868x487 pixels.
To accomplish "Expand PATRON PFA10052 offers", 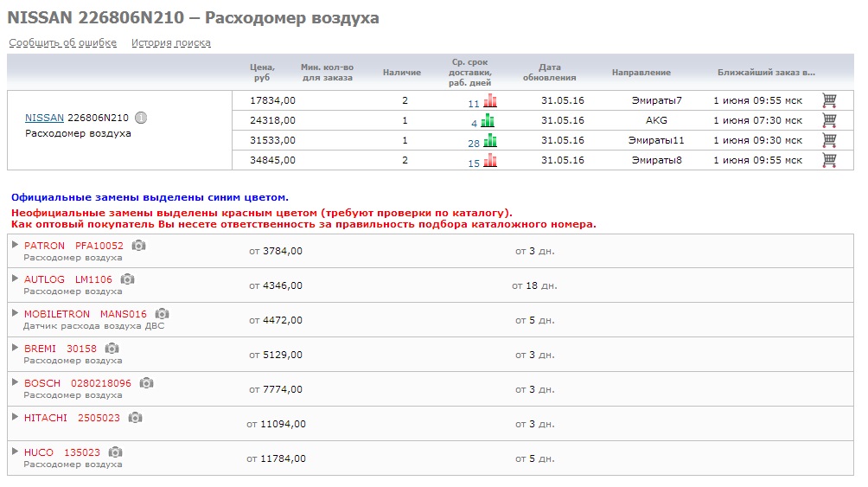I will pyautogui.click(x=15, y=244).
